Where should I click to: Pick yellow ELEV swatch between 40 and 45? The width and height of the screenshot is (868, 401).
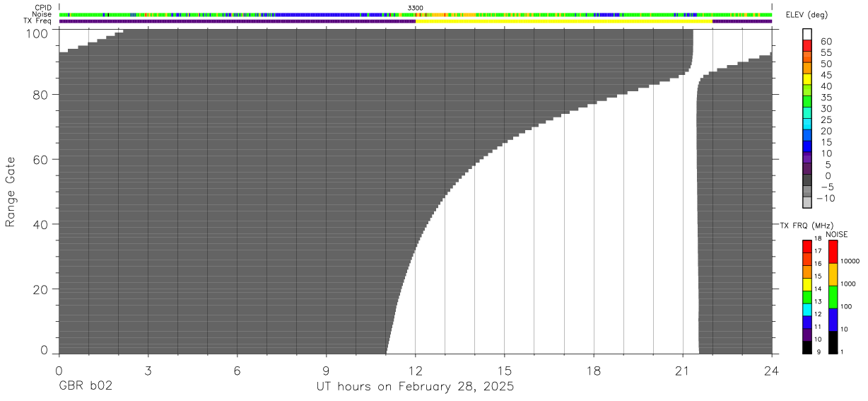point(808,79)
